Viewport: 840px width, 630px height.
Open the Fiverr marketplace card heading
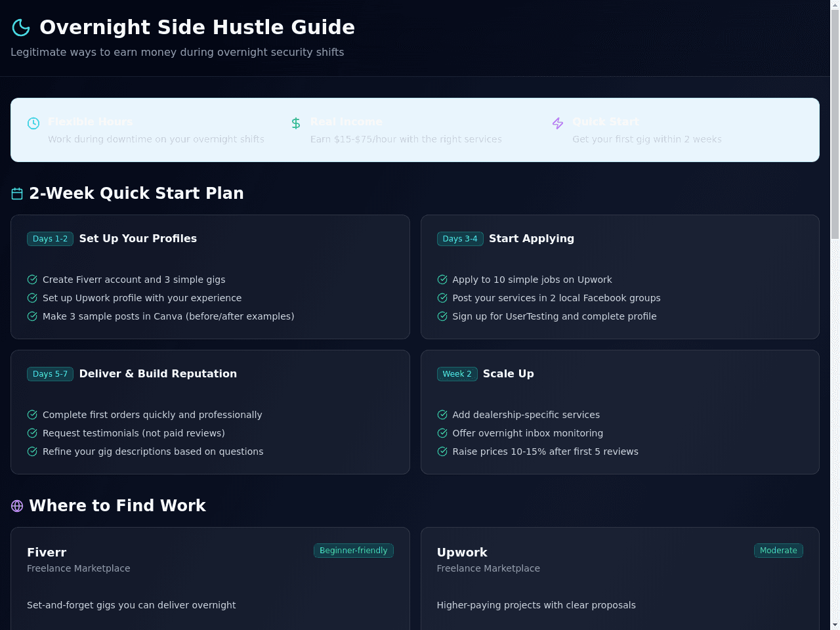pos(47,553)
